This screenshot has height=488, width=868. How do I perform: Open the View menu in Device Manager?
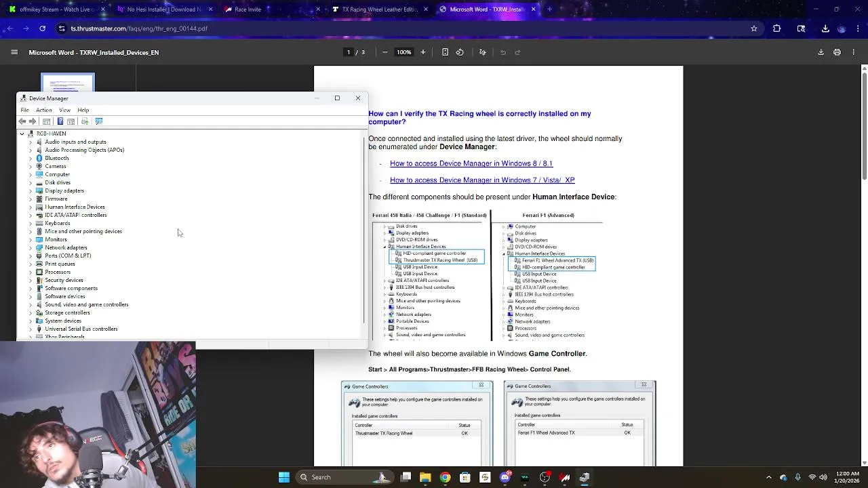(x=64, y=110)
